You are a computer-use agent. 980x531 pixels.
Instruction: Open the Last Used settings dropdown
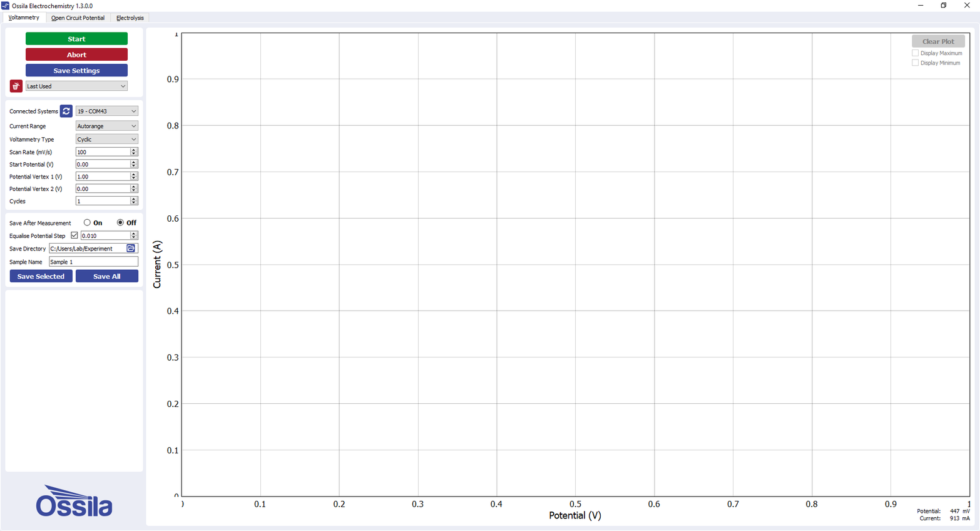coord(76,86)
